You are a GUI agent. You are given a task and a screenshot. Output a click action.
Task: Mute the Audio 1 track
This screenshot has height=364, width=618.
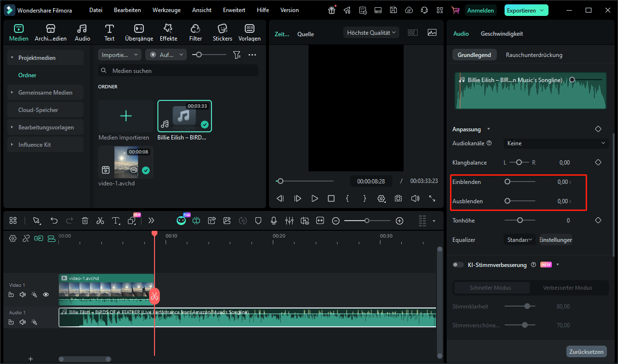(x=22, y=322)
